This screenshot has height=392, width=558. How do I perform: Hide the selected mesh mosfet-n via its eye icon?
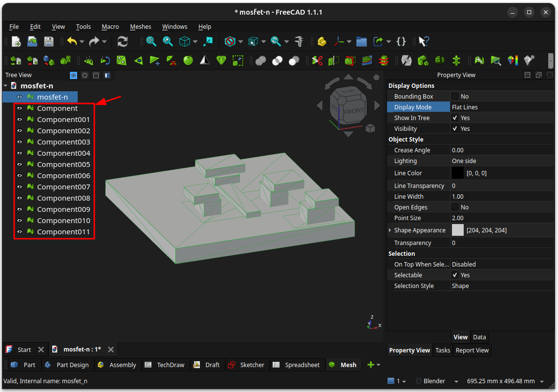(x=20, y=97)
